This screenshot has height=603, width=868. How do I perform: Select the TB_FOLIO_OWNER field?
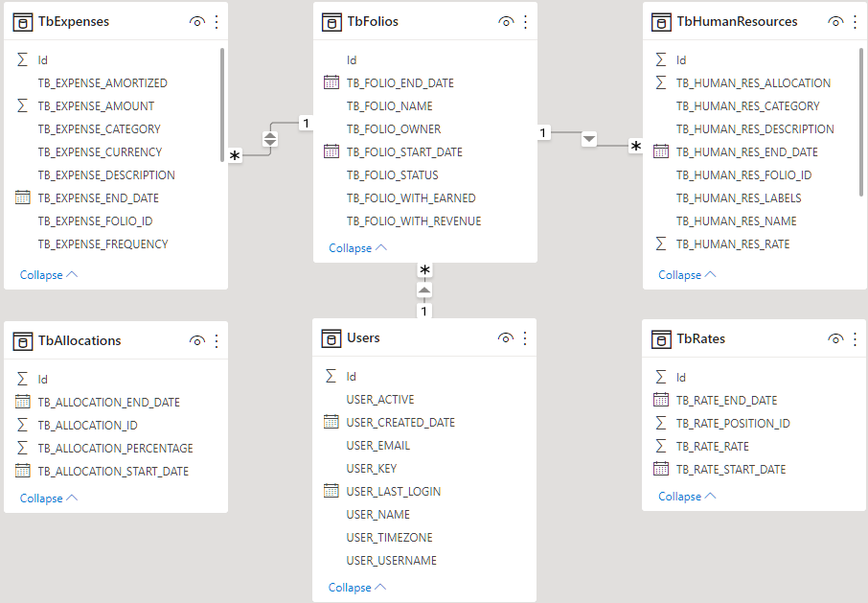(394, 129)
